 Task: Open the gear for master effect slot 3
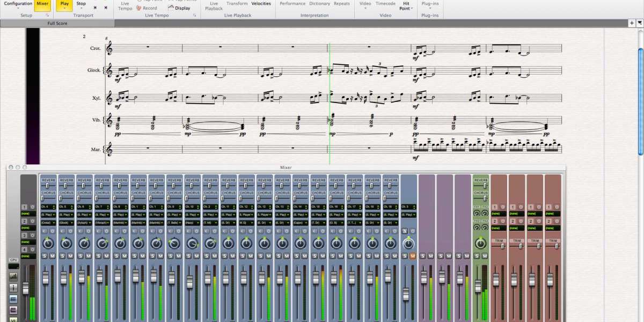click(32, 235)
